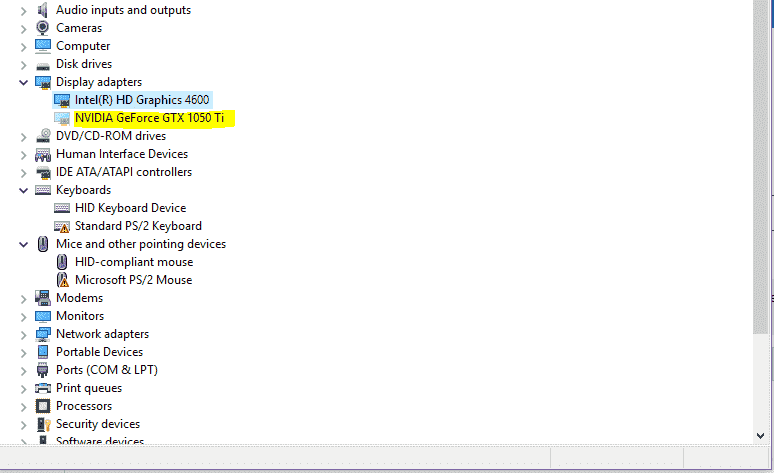Click the Portable Devices icon
This screenshot has height=473, width=774.
[x=43, y=352]
